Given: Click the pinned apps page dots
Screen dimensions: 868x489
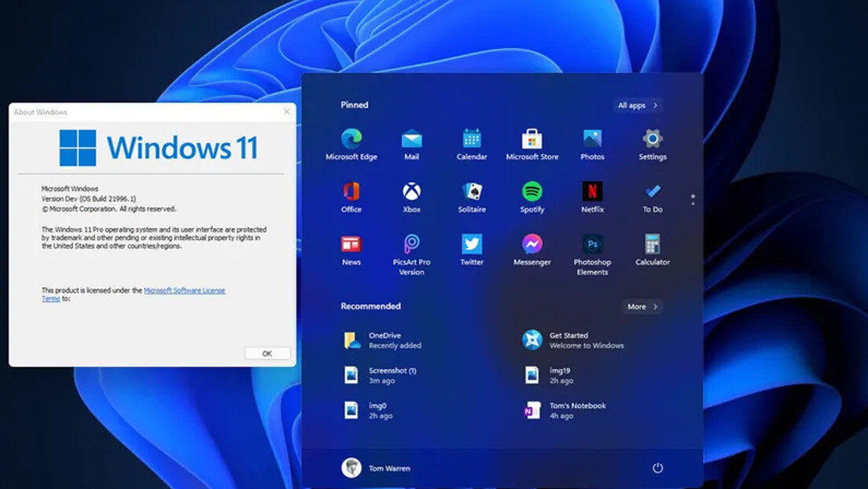Looking at the screenshot, I should point(693,200).
